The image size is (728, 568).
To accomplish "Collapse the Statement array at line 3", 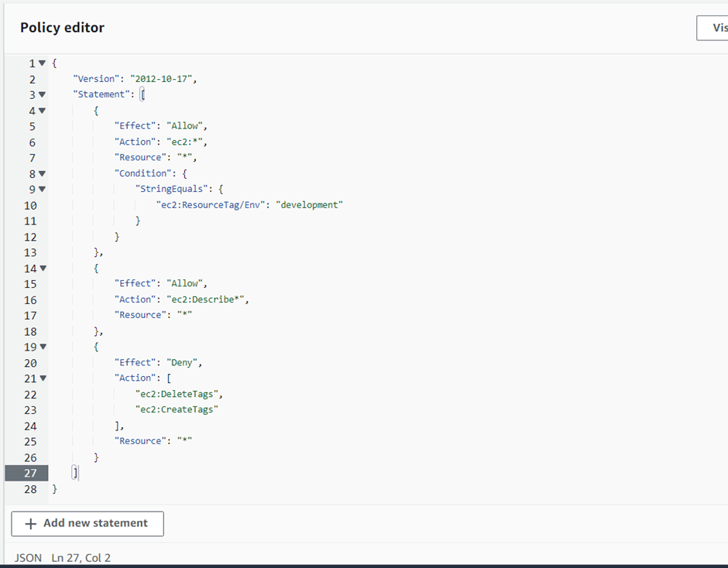I will (x=41, y=94).
